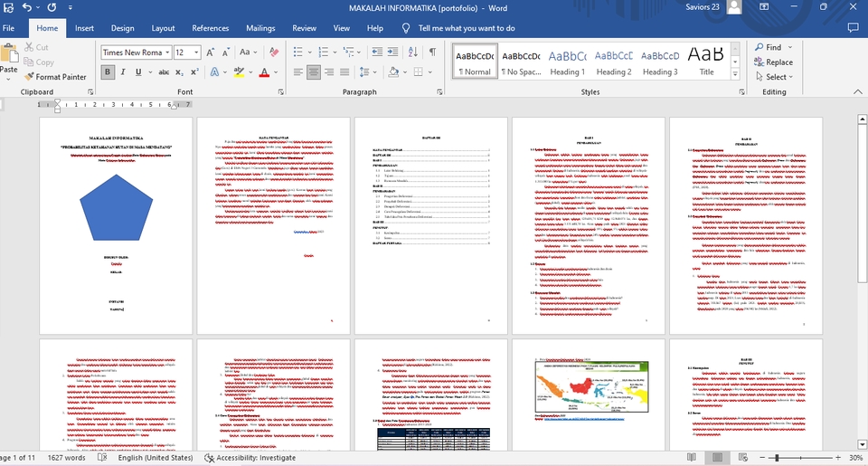Toggle Show/Hide paragraph marks
Screen dimensions: 868x466
point(432,52)
